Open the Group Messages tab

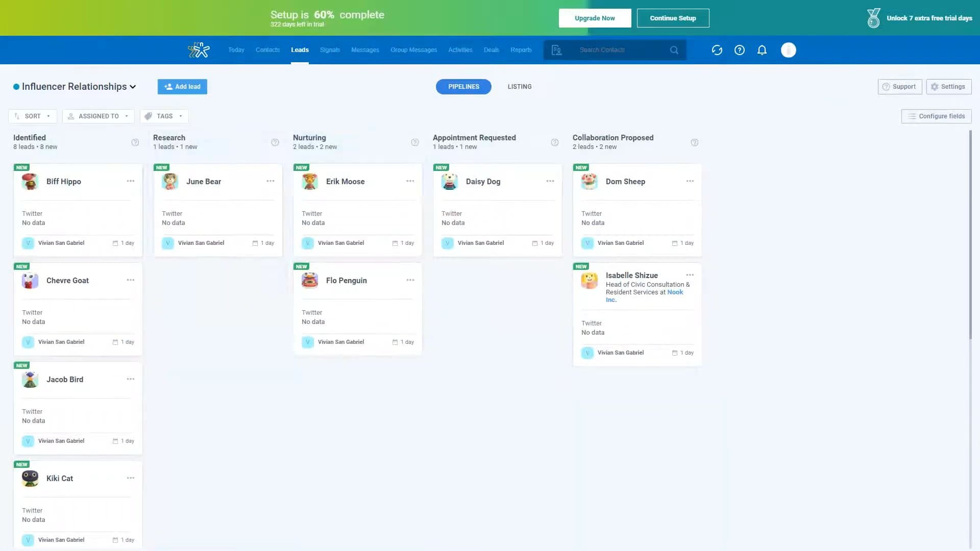pyautogui.click(x=413, y=50)
